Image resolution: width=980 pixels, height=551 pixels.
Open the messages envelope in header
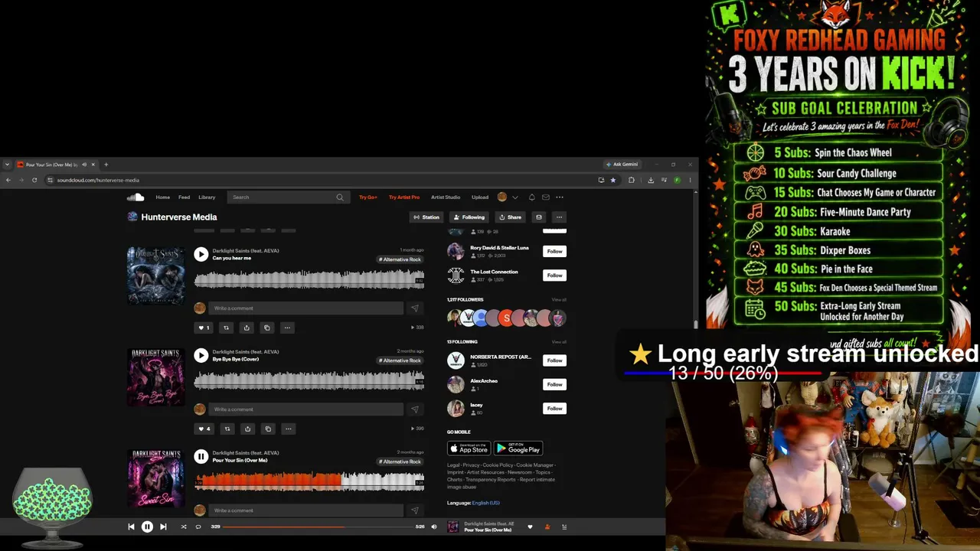546,197
